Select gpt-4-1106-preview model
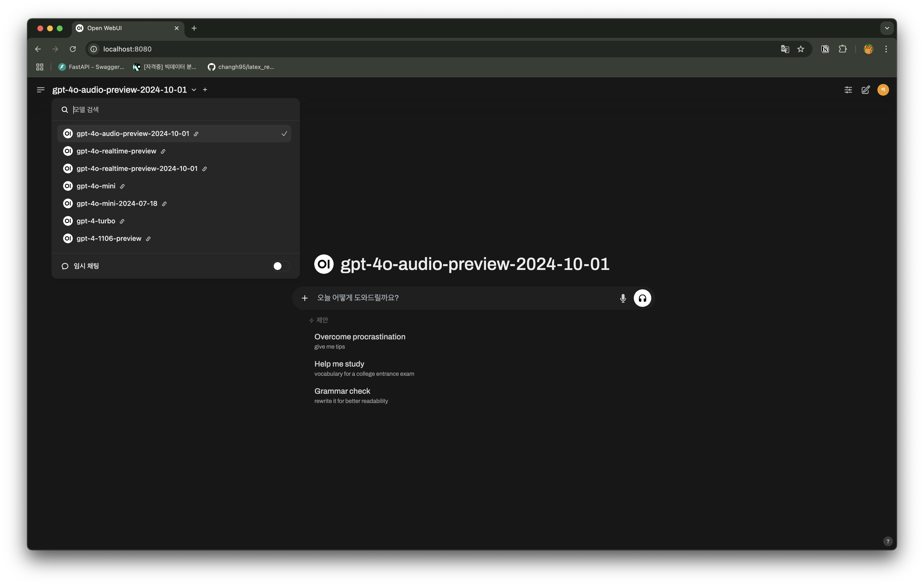924x586 pixels. click(174, 238)
